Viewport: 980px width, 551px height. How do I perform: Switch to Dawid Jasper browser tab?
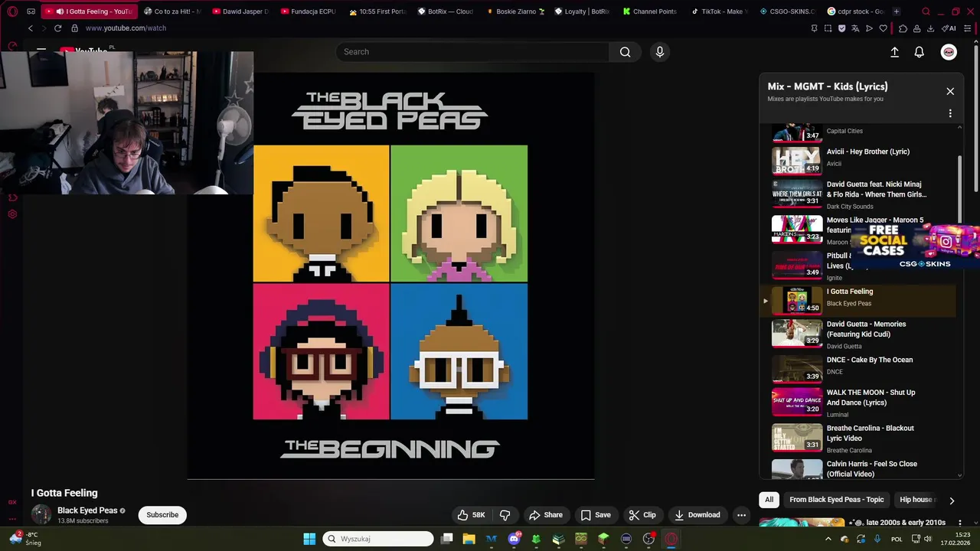coord(240,11)
